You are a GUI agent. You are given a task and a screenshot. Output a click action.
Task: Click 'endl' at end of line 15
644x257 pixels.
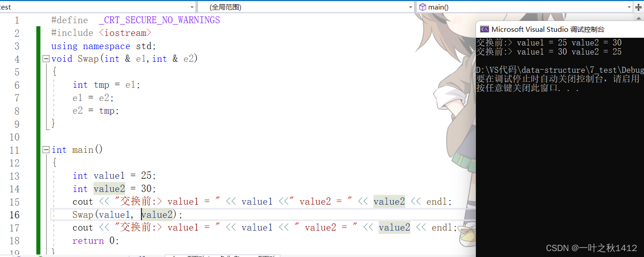(x=437, y=202)
